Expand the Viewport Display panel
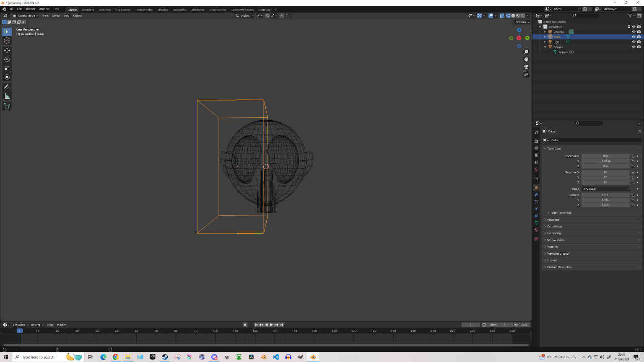Screen dimensions: 644x362 (558, 253)
